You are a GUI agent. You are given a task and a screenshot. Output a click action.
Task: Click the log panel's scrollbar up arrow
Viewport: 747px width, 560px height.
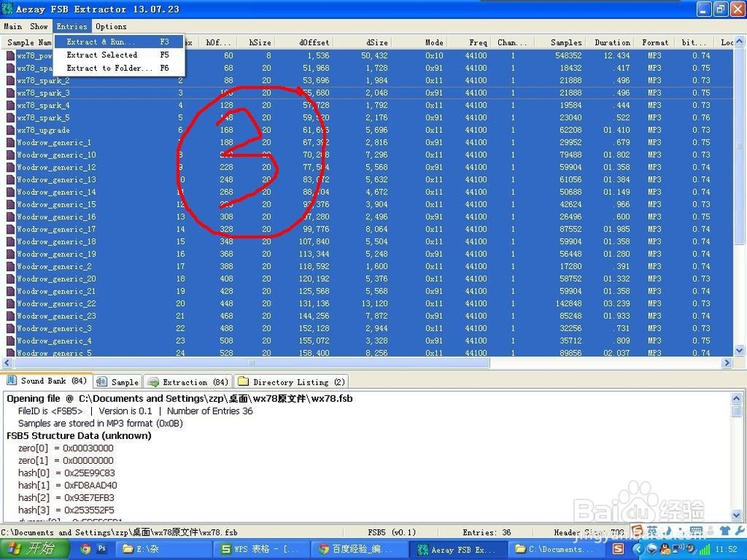(736, 398)
